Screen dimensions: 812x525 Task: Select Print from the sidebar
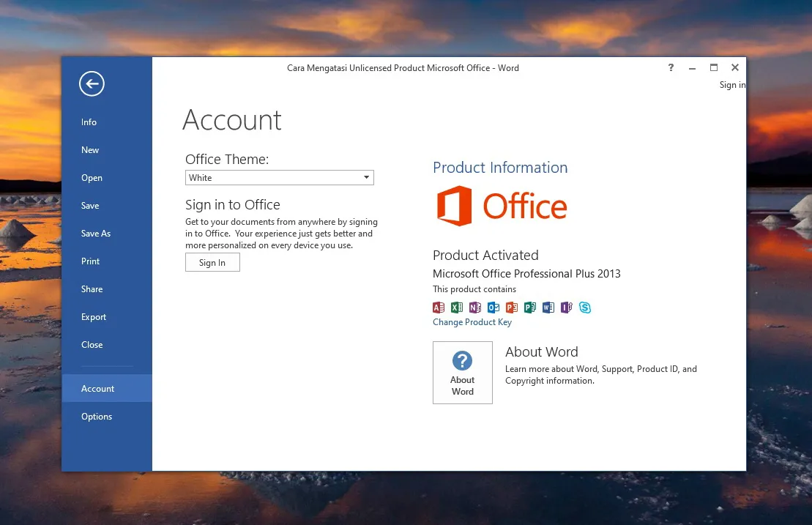pyautogui.click(x=90, y=261)
